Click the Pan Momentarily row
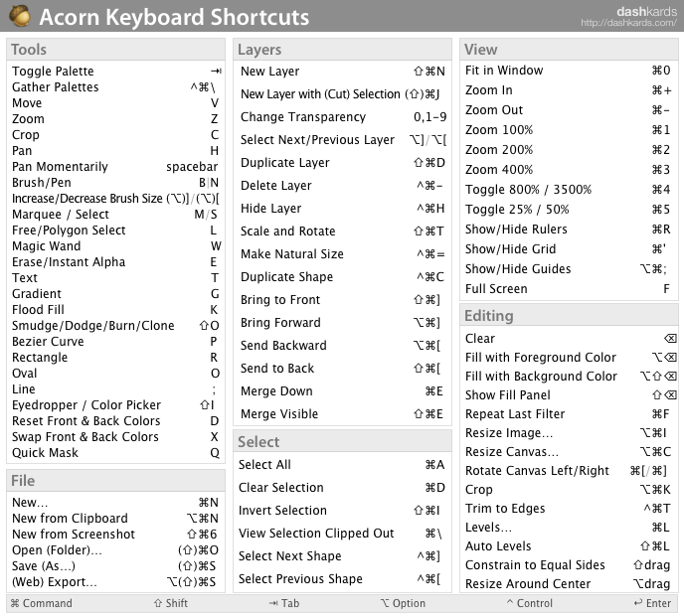684x616 pixels. pyautogui.click(x=114, y=167)
